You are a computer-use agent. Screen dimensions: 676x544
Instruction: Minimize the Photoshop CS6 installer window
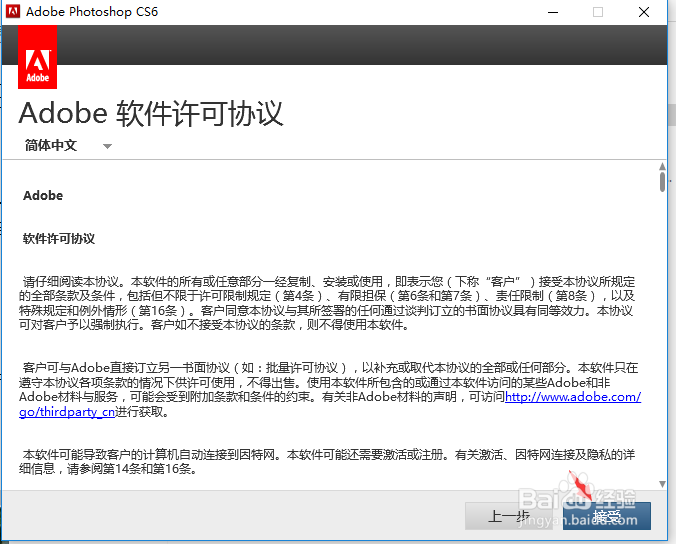(553, 12)
